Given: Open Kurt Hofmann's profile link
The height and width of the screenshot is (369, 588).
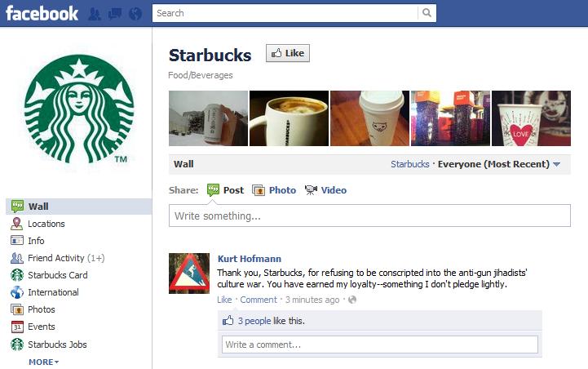Looking at the screenshot, I should click(250, 259).
